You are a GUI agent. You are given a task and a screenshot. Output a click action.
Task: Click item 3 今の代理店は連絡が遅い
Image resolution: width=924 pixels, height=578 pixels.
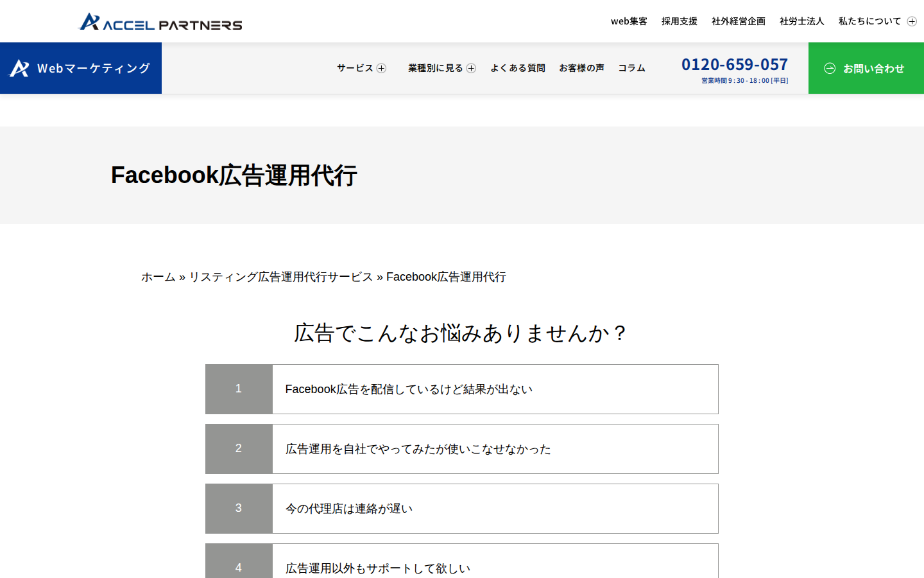click(x=462, y=509)
